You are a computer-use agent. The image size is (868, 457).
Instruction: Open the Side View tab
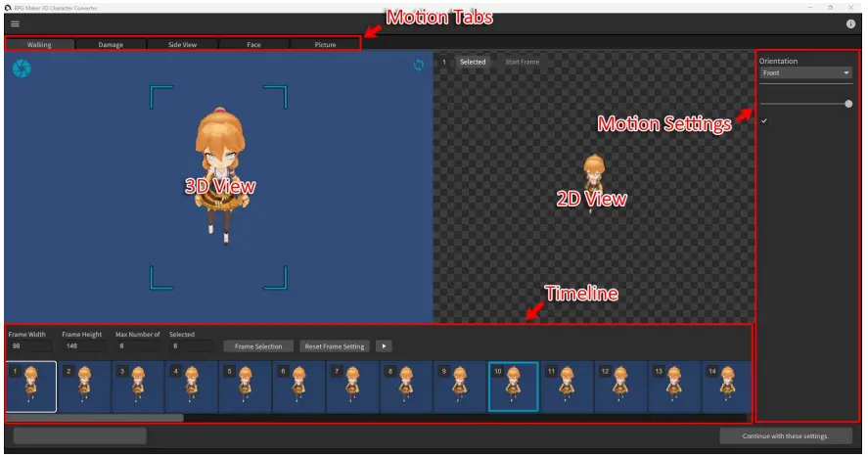(182, 45)
